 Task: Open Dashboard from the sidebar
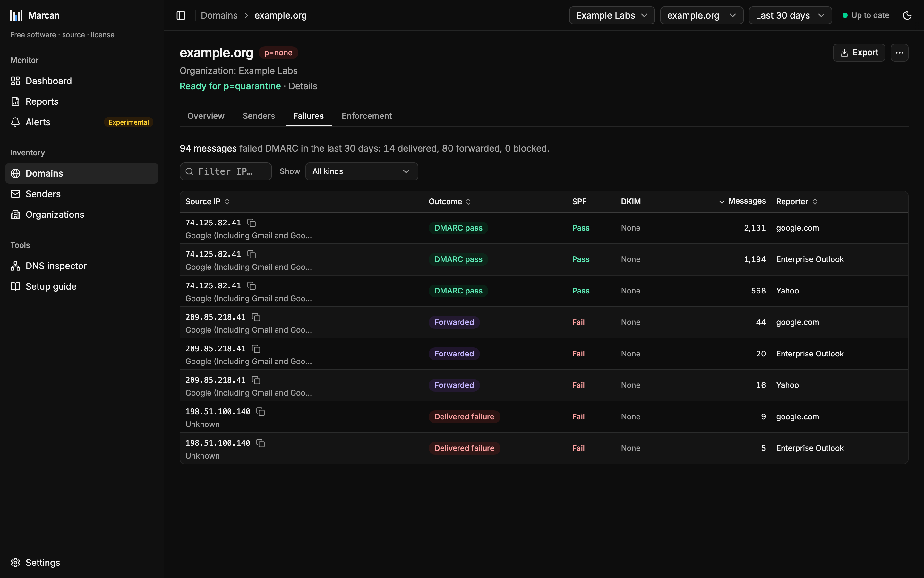click(x=82, y=81)
